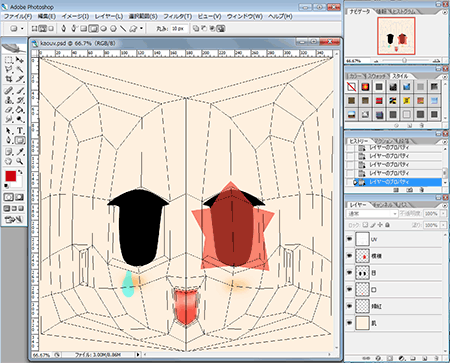Select the Blur tool

coord(8,119)
